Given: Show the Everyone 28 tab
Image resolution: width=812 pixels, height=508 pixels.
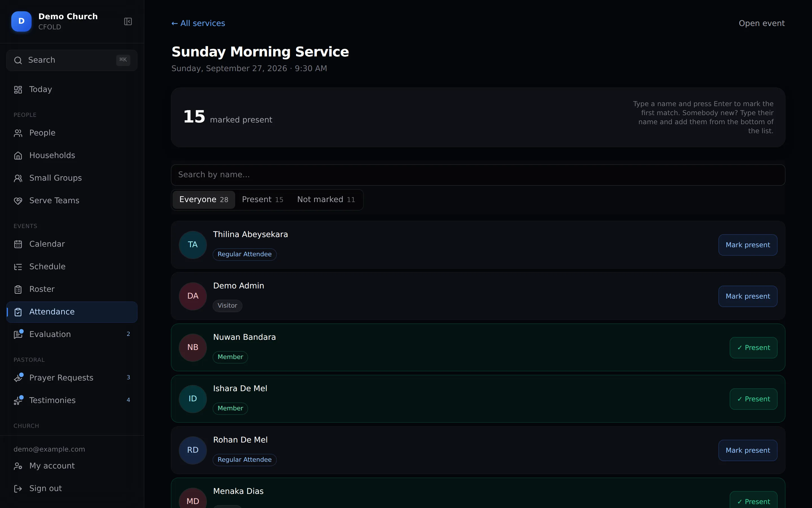Looking at the screenshot, I should click(204, 200).
